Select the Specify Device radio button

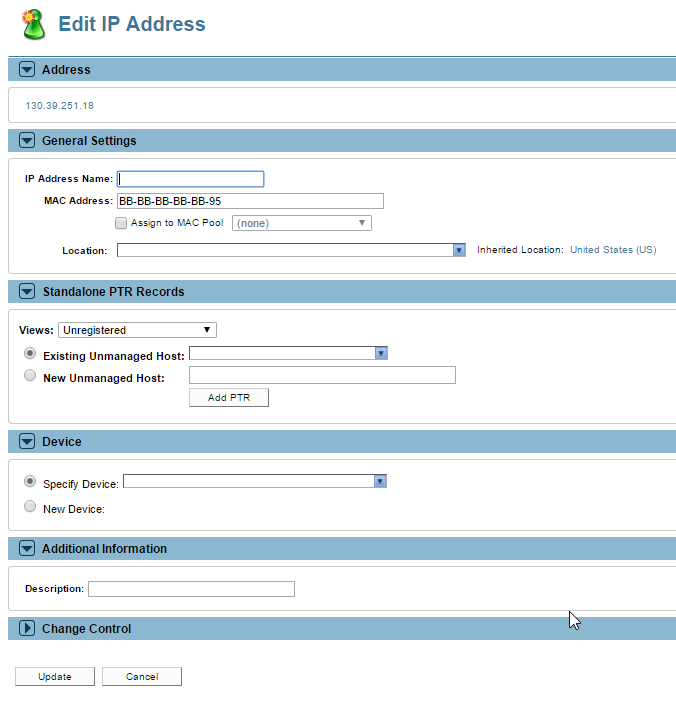(30, 481)
